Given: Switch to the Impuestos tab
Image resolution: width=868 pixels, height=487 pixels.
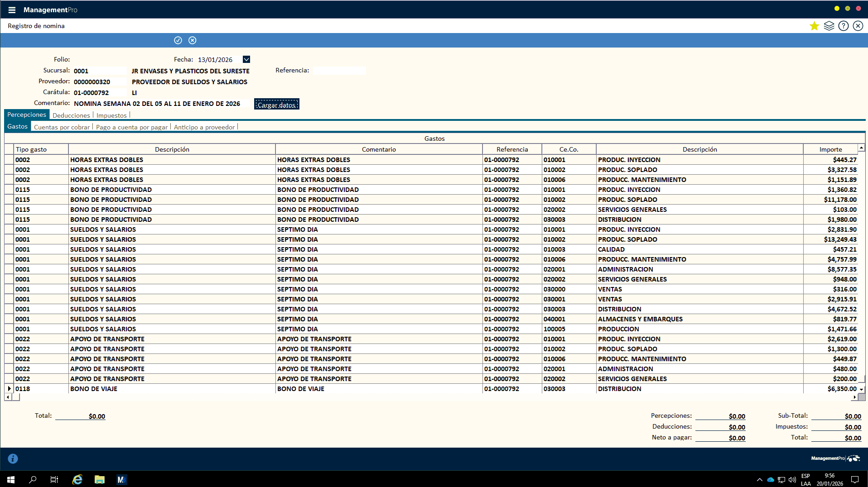Looking at the screenshot, I should click(111, 115).
